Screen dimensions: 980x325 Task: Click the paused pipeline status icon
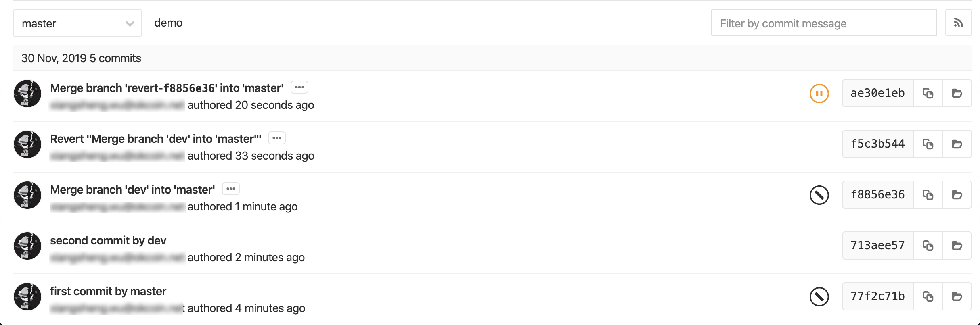[819, 93]
